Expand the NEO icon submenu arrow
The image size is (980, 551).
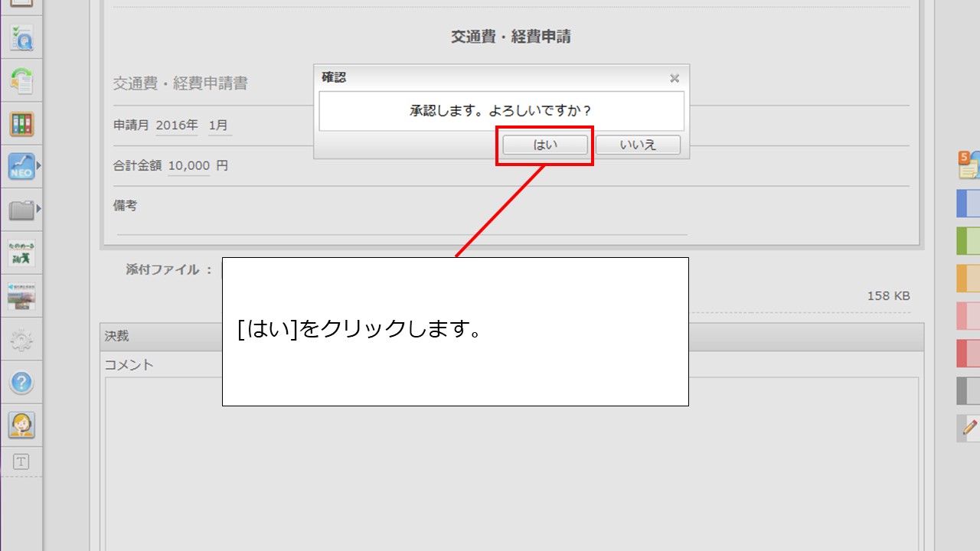pyautogui.click(x=38, y=165)
